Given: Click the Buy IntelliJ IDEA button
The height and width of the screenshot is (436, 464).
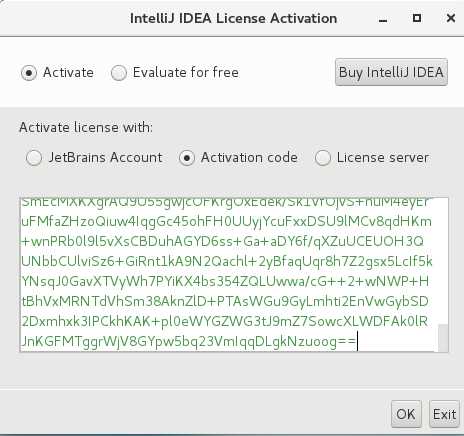Looking at the screenshot, I should 391,72.
